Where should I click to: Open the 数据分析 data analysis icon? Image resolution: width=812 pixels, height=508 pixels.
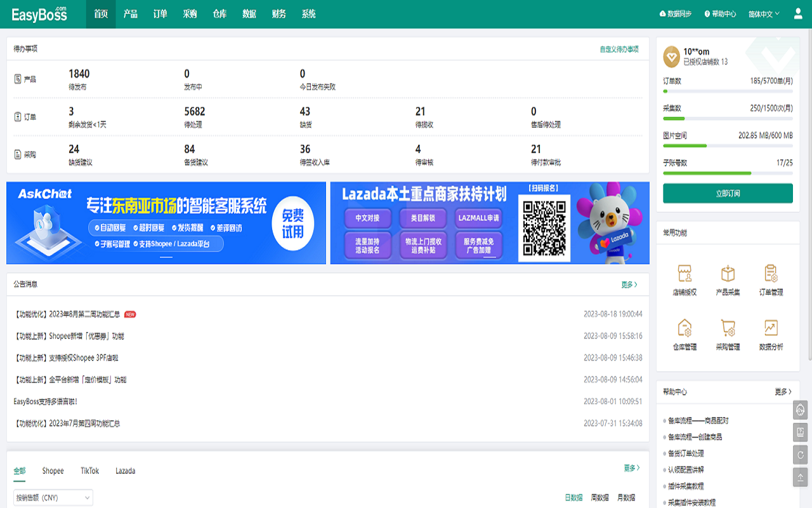pos(771,328)
